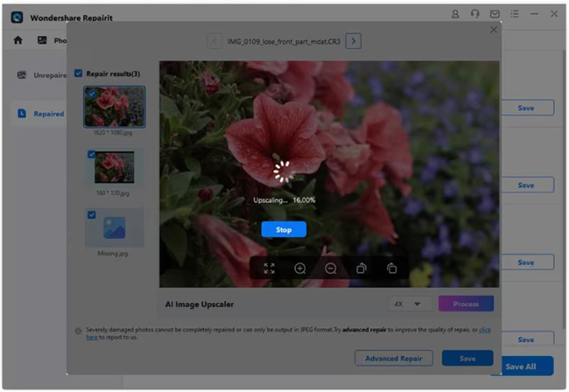Close the preview dialog
The height and width of the screenshot is (392, 569).
494,30
